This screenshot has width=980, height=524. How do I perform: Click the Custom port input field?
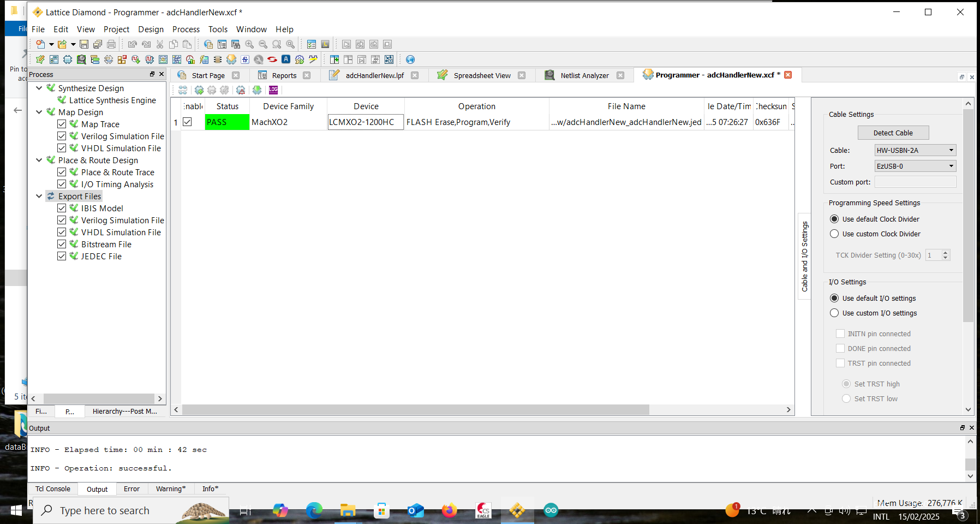[x=915, y=182]
